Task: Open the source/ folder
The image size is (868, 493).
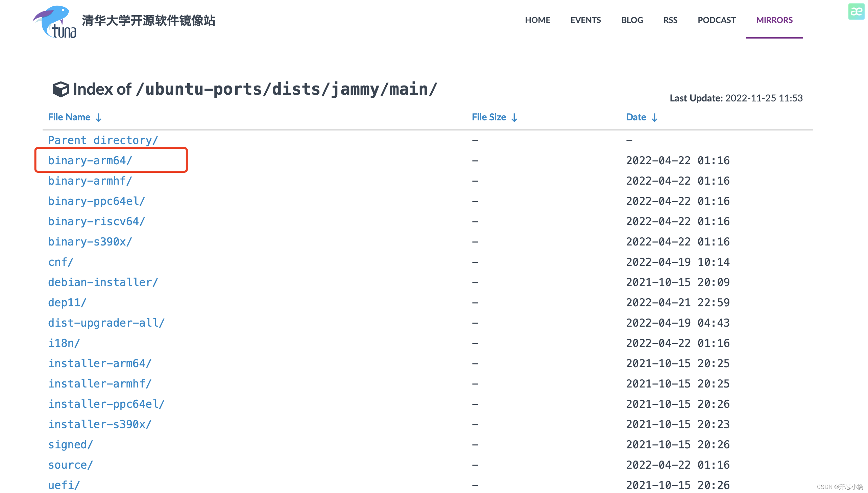Action: 70,465
